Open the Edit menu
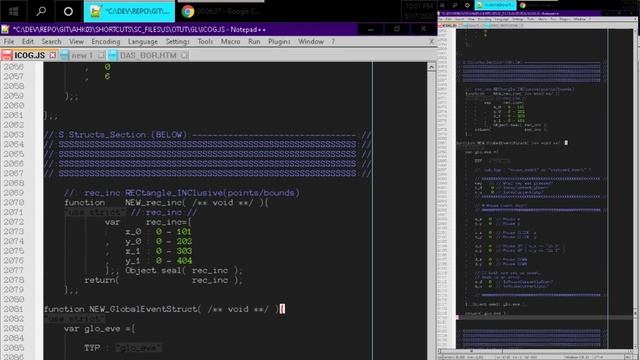The height and width of the screenshot is (360, 640). 28,42
